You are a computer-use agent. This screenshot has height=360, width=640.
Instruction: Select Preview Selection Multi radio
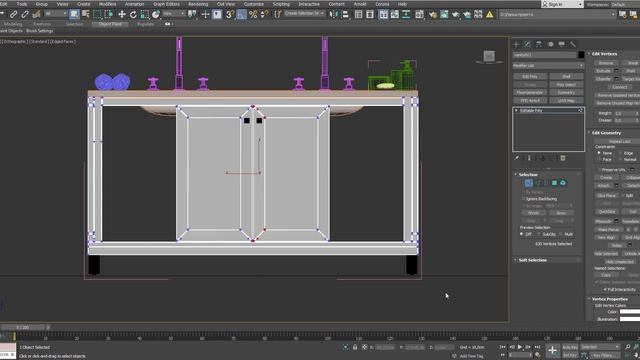point(560,234)
